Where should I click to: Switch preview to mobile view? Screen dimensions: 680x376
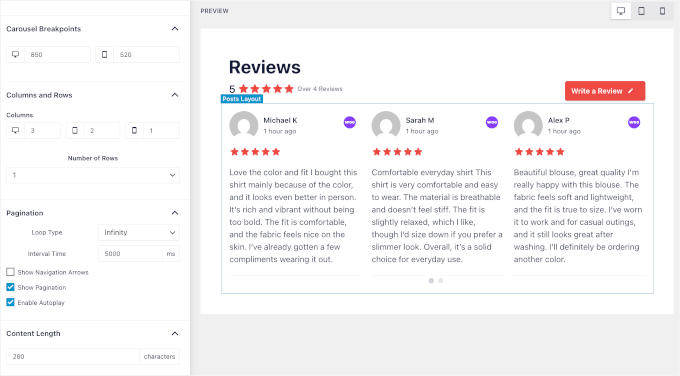[x=662, y=11]
